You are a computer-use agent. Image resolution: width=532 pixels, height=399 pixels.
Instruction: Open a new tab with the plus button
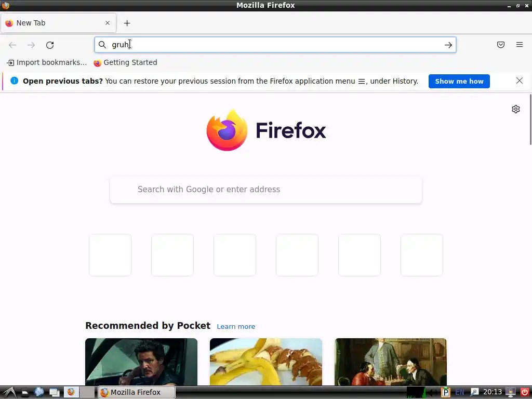pyautogui.click(x=127, y=23)
